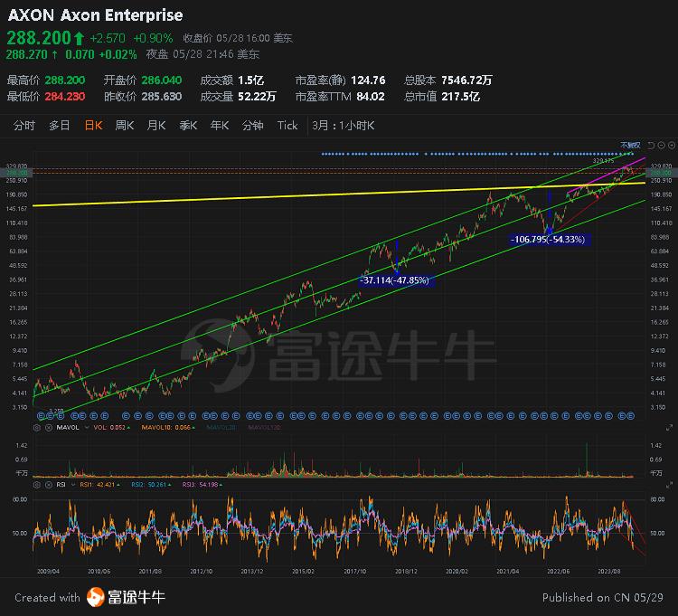
Task: Zoom out the K-line chart
Action: tap(662, 146)
